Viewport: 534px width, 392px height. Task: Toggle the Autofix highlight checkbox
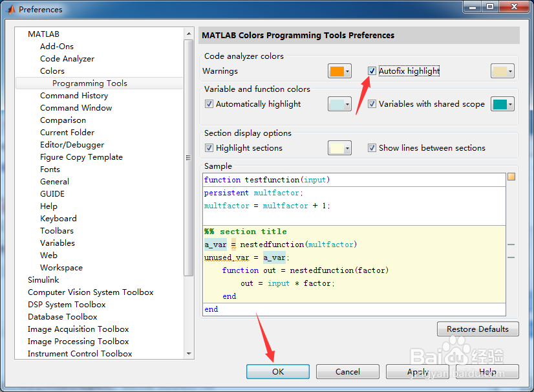tap(372, 71)
